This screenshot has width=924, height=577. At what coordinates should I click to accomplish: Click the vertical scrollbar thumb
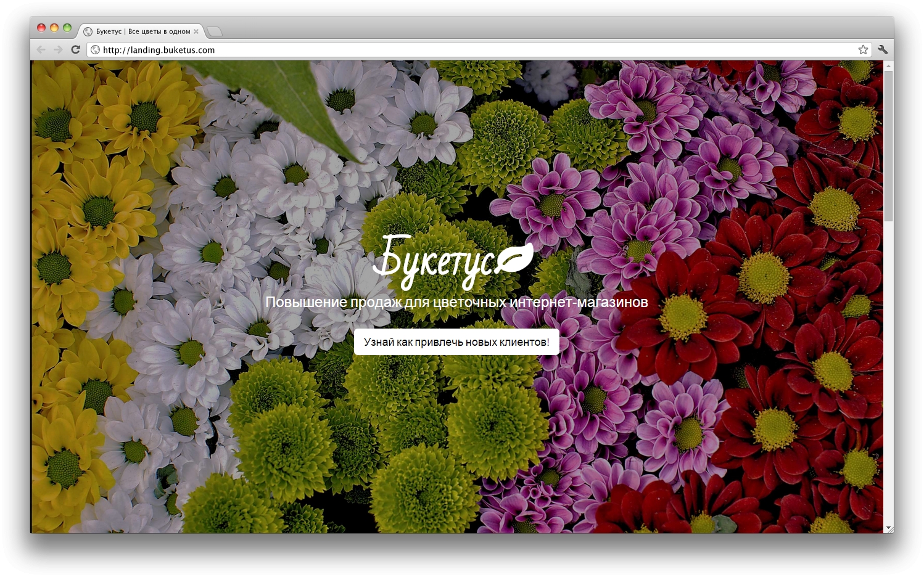[x=888, y=145]
